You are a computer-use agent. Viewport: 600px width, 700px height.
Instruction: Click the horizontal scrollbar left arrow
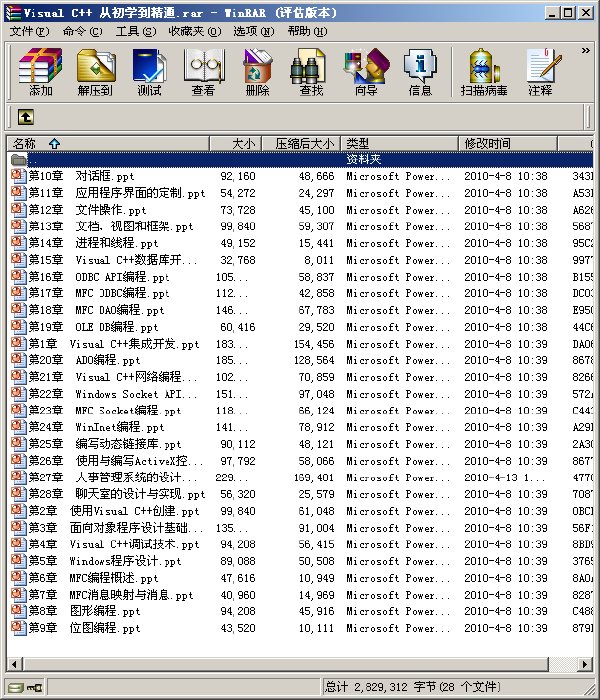pyautogui.click(x=14, y=664)
